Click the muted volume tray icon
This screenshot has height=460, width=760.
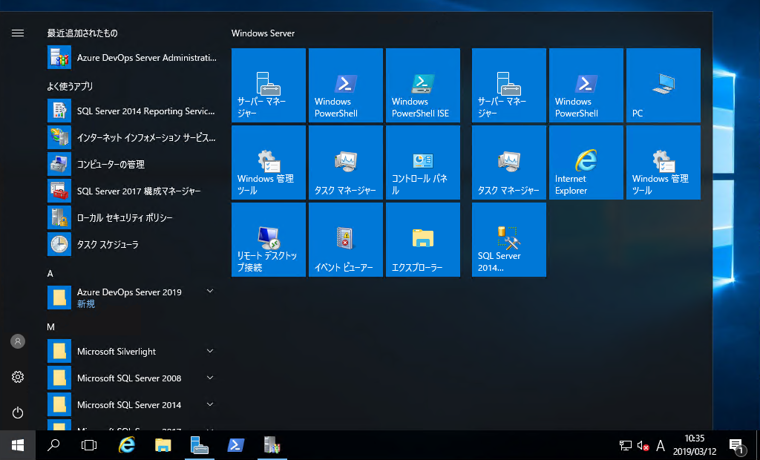tap(643, 445)
